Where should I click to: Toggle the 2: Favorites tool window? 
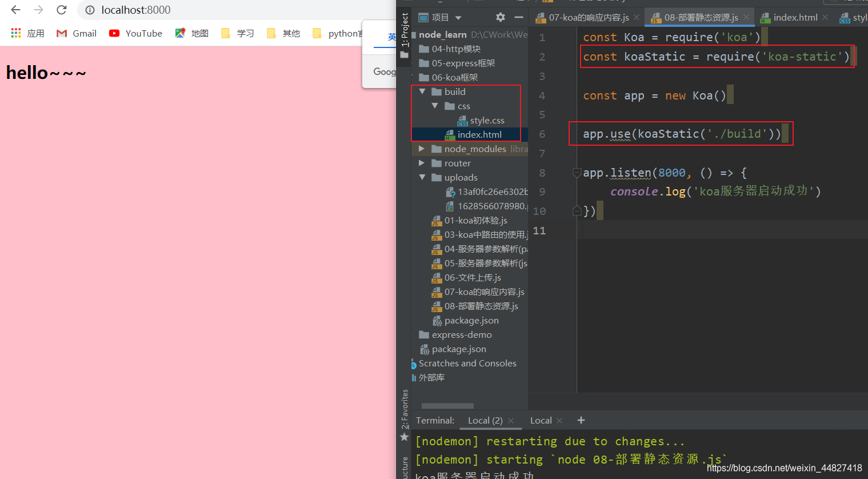click(405, 409)
